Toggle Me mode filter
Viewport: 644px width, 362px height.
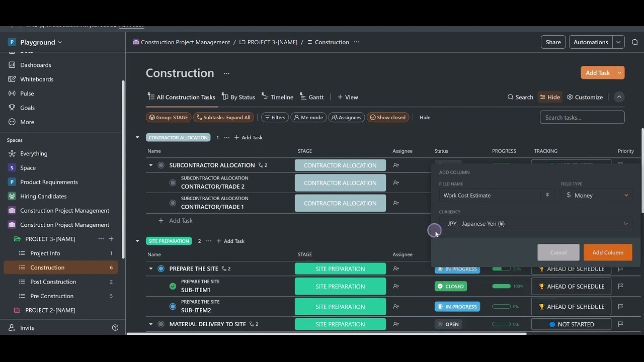click(x=308, y=117)
